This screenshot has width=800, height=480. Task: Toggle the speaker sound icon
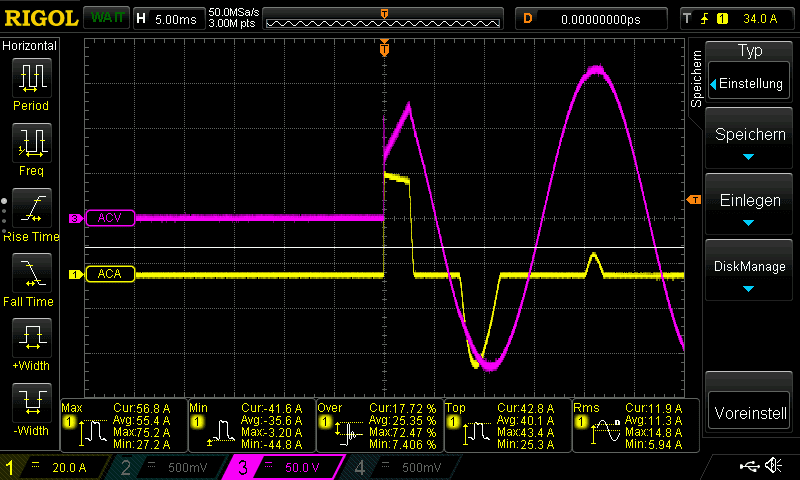point(773,466)
